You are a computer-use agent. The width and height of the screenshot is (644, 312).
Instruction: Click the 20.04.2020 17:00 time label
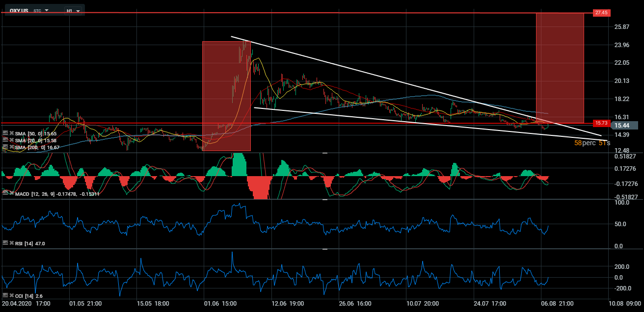coord(26,304)
